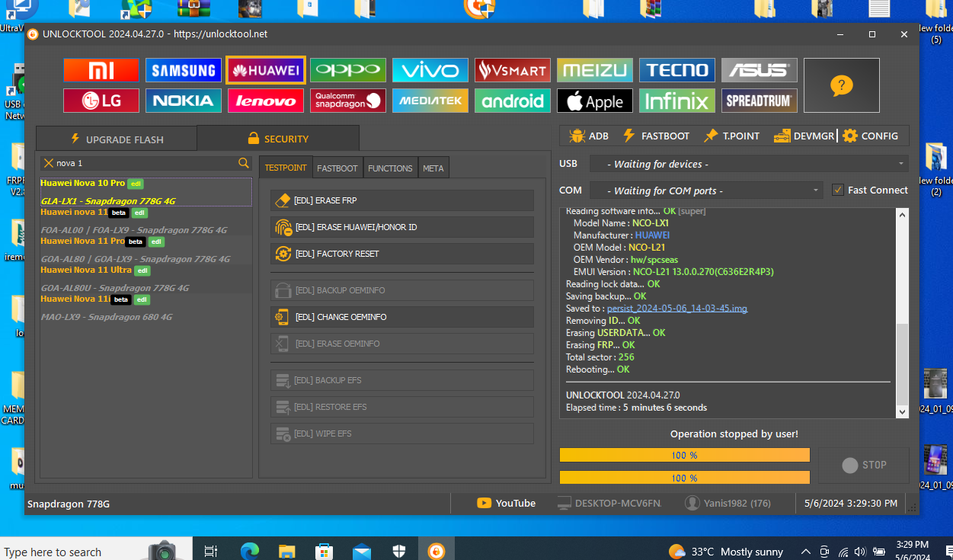Image resolution: width=953 pixels, height=560 pixels.
Task: Select the Huawei brand logo
Action: pyautogui.click(x=266, y=70)
